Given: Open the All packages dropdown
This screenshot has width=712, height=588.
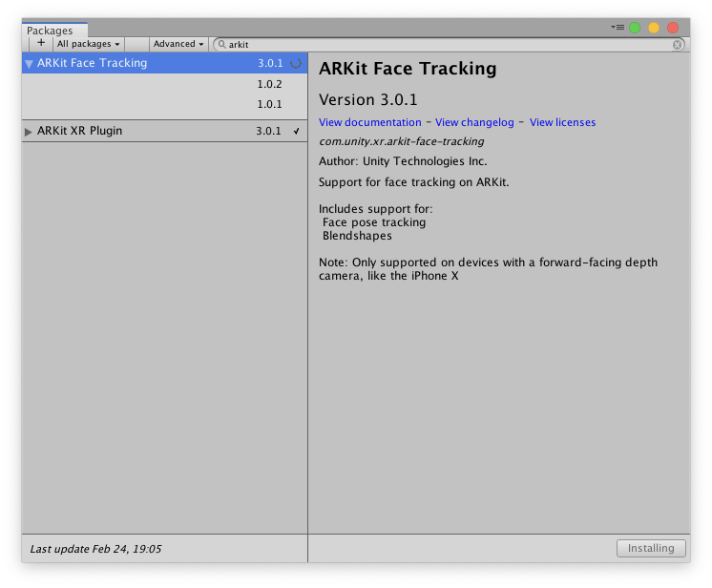Looking at the screenshot, I should pos(88,44).
